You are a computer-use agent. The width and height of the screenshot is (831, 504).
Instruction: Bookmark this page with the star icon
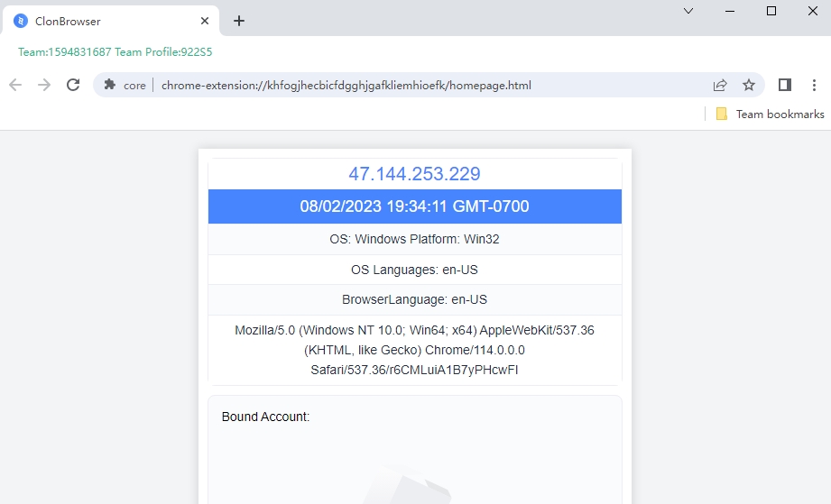click(748, 85)
